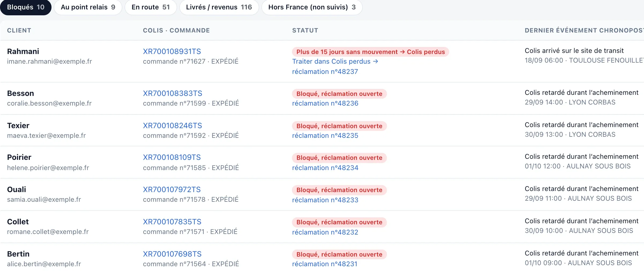Open tracking number XR700107972TS
Viewport: 644px width, 274px height.
pyautogui.click(x=172, y=189)
